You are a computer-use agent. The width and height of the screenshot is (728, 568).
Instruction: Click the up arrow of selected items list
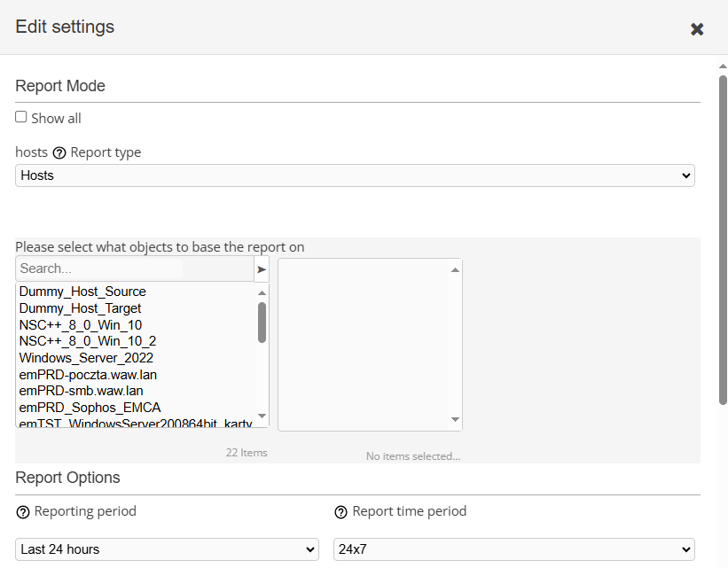coord(455,269)
